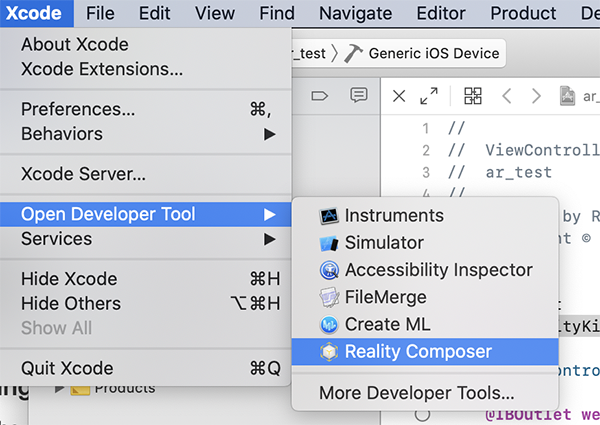Viewport: 600px width, 425px height.
Task: Go forward with the right chevron
Action: click(x=537, y=96)
